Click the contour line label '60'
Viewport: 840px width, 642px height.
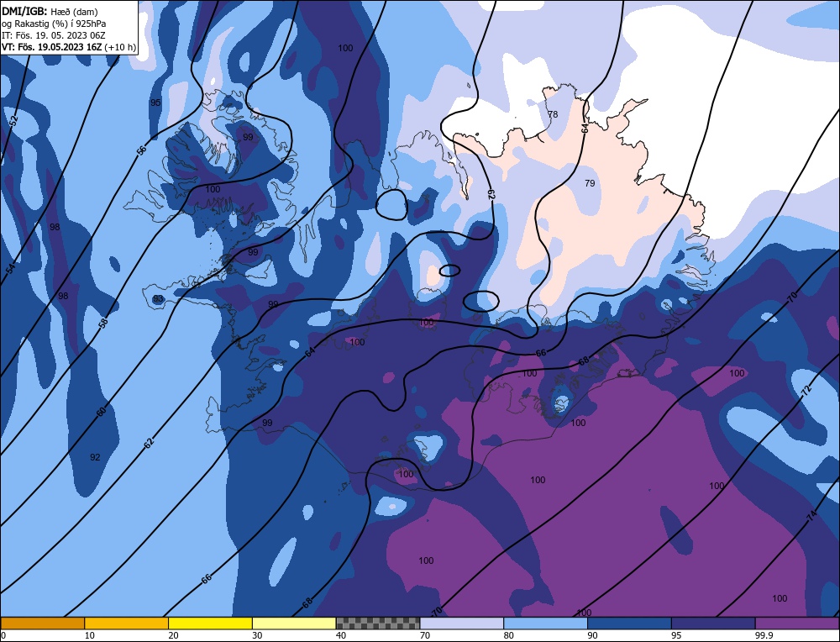point(102,412)
